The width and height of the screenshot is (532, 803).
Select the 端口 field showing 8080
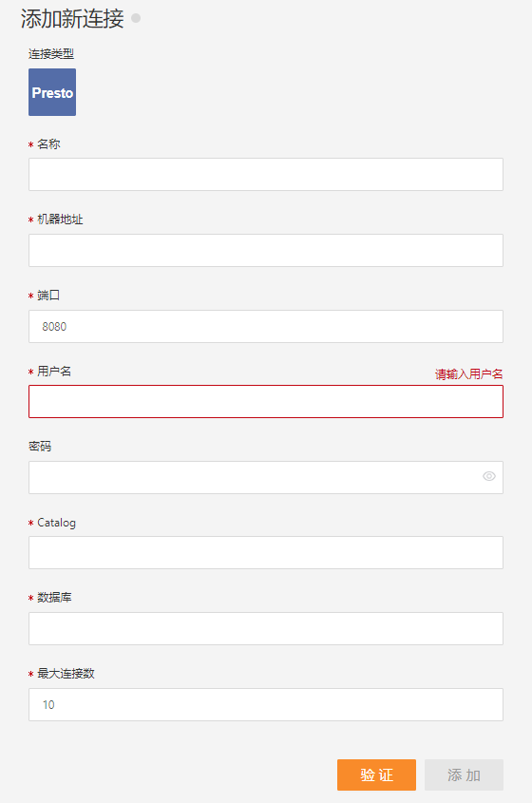[266, 326]
